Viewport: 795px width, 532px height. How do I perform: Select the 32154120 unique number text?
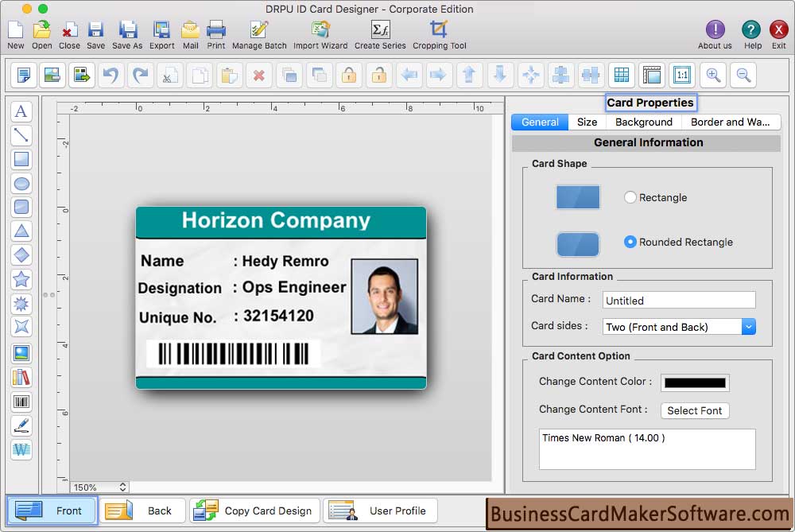pyautogui.click(x=278, y=316)
